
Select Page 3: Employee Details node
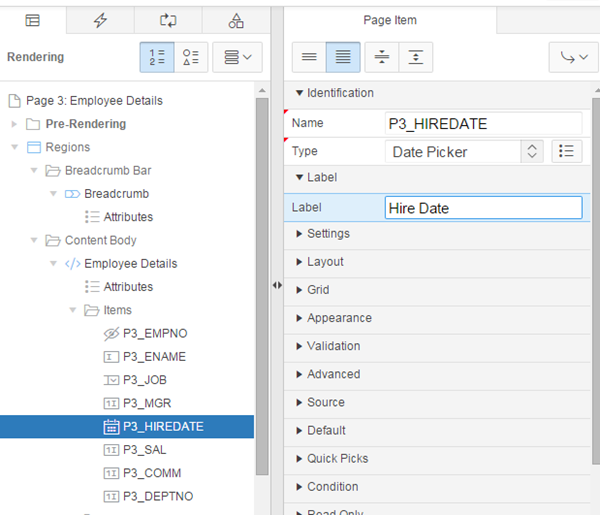click(x=94, y=101)
